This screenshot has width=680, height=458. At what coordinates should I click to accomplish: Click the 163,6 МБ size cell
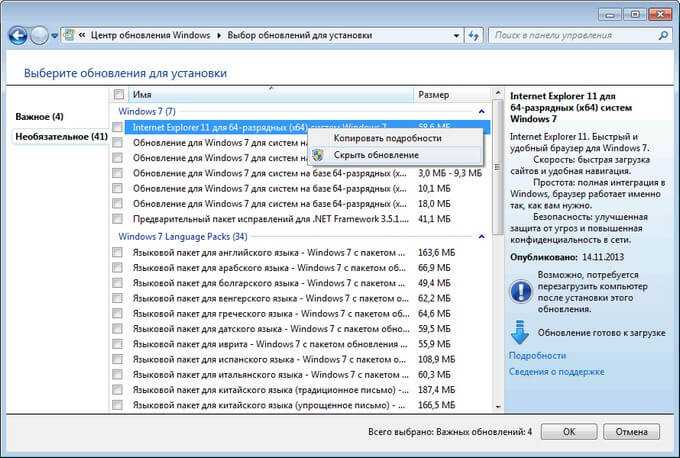pos(436,252)
